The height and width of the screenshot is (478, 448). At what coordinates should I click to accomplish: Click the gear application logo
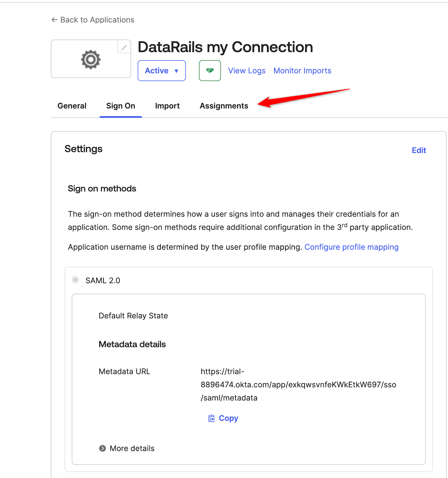click(x=91, y=59)
